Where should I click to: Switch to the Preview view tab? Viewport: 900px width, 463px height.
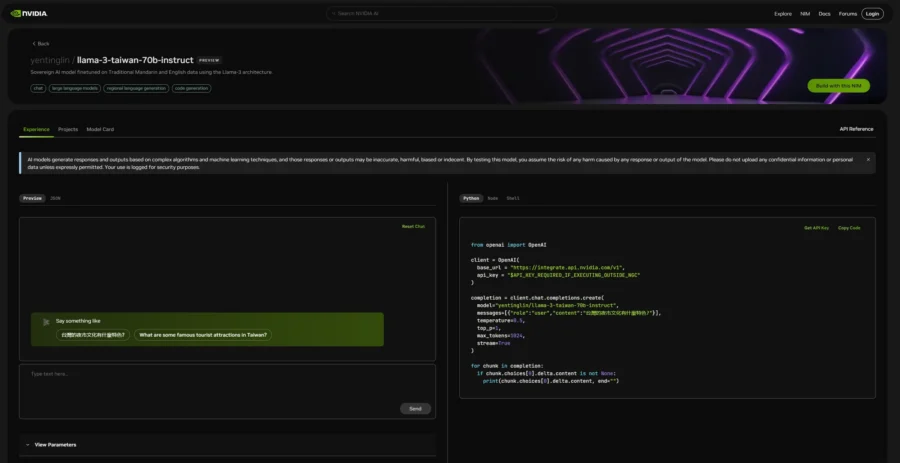pos(33,199)
